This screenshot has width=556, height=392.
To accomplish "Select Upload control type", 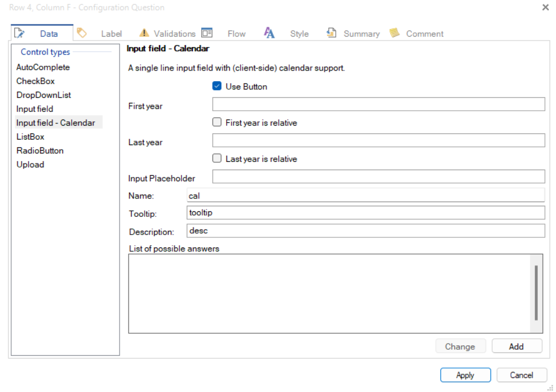I will point(30,164).
